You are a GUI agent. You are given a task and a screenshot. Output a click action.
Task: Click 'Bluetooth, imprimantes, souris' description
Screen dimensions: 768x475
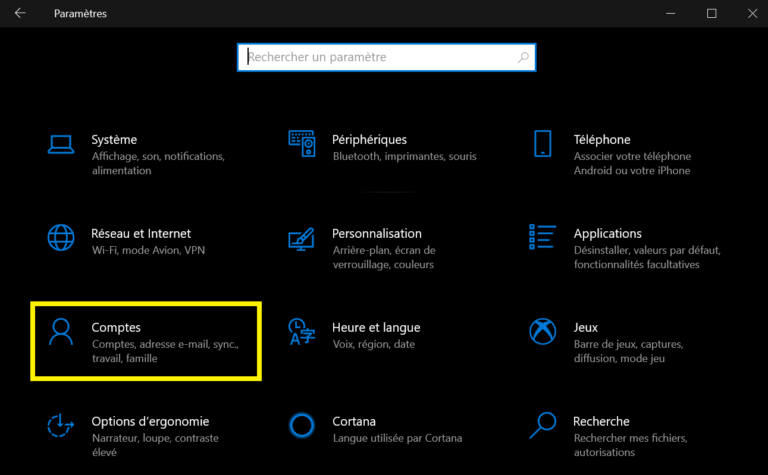point(405,156)
